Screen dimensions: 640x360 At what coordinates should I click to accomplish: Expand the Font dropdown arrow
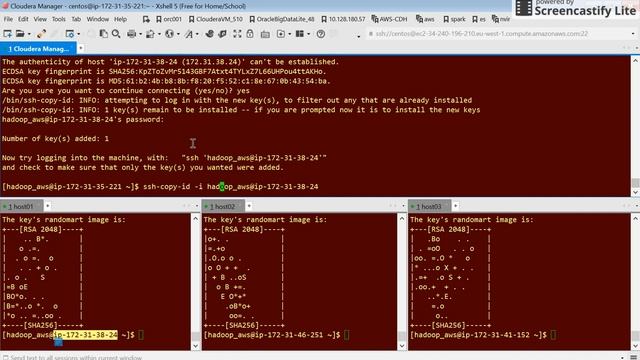tap(197, 34)
